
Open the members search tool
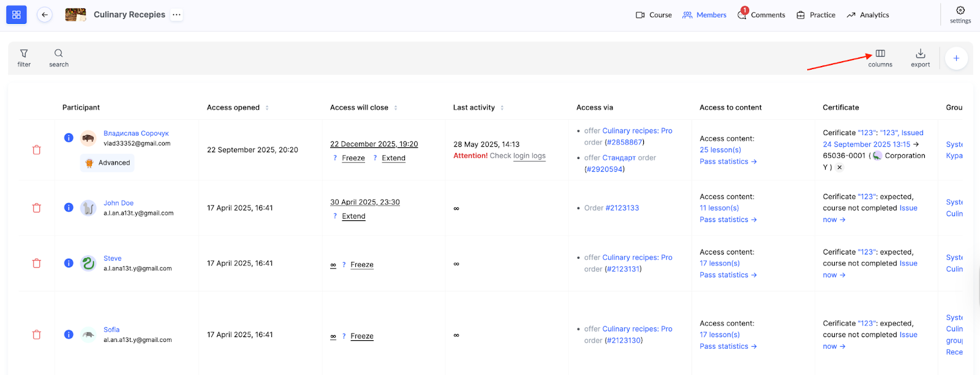coord(59,58)
